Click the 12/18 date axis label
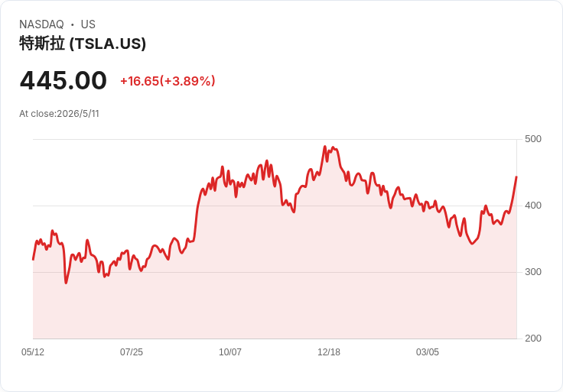Screen dimensions: 563x392 [x=329, y=352]
